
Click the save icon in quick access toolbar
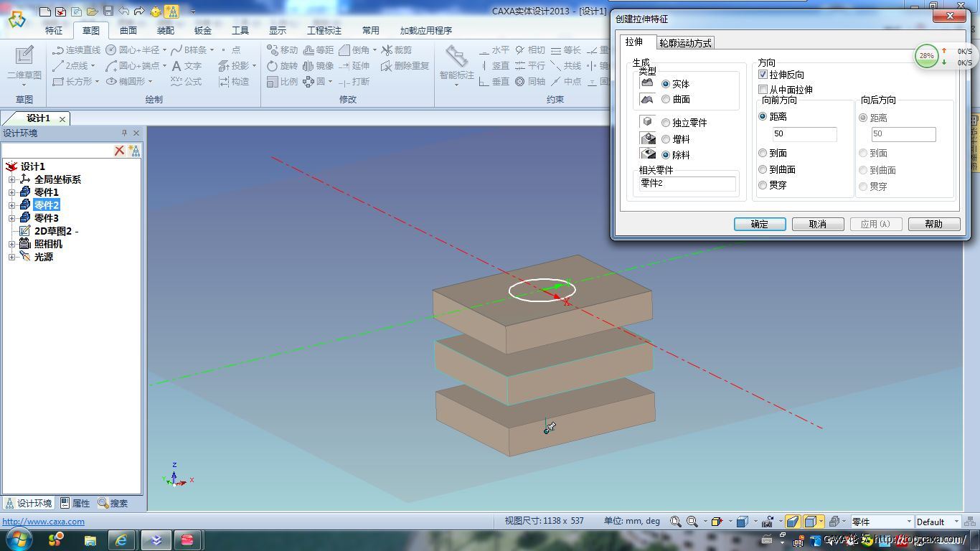tap(108, 11)
